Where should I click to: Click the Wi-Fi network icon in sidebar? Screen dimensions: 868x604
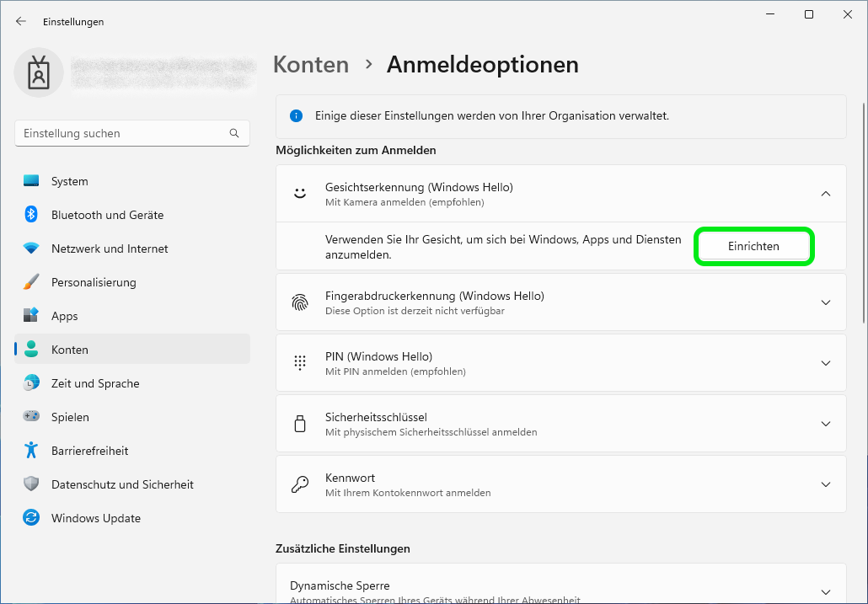click(x=31, y=249)
